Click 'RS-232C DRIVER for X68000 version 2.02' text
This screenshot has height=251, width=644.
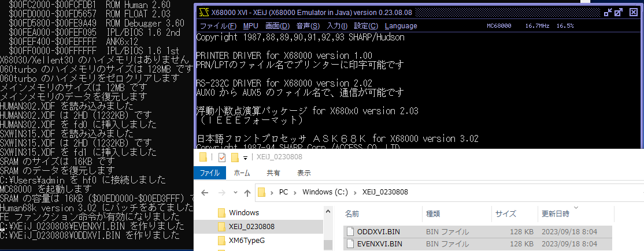(x=284, y=83)
